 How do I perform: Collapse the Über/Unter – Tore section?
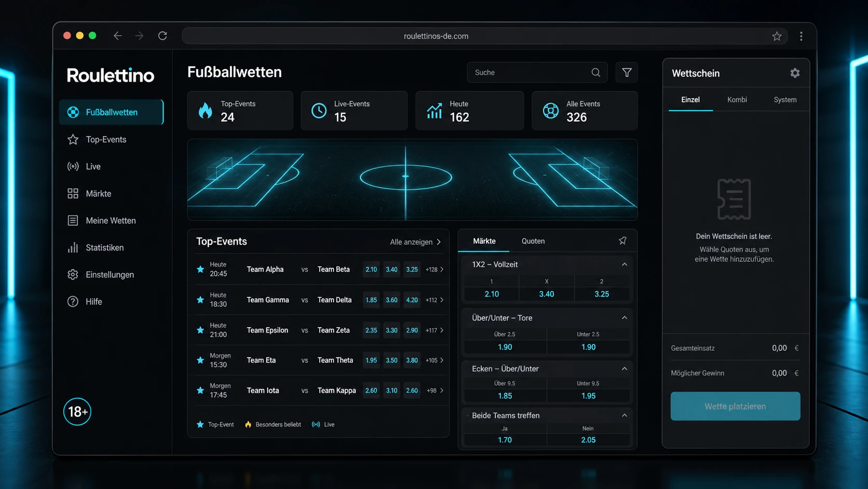tap(625, 318)
